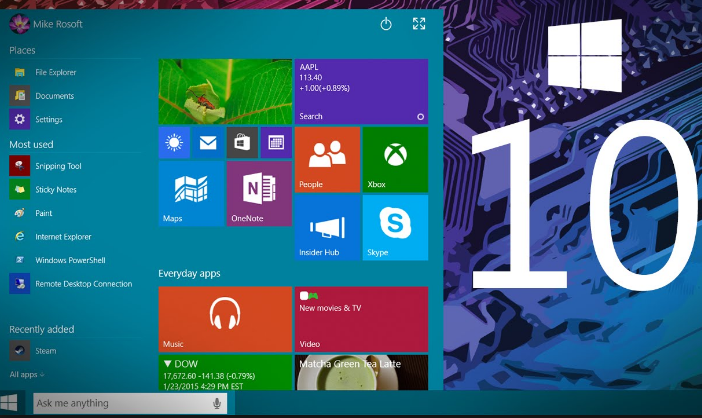The image size is (702, 418).
Task: Open the Skype tile
Action: coord(395,228)
